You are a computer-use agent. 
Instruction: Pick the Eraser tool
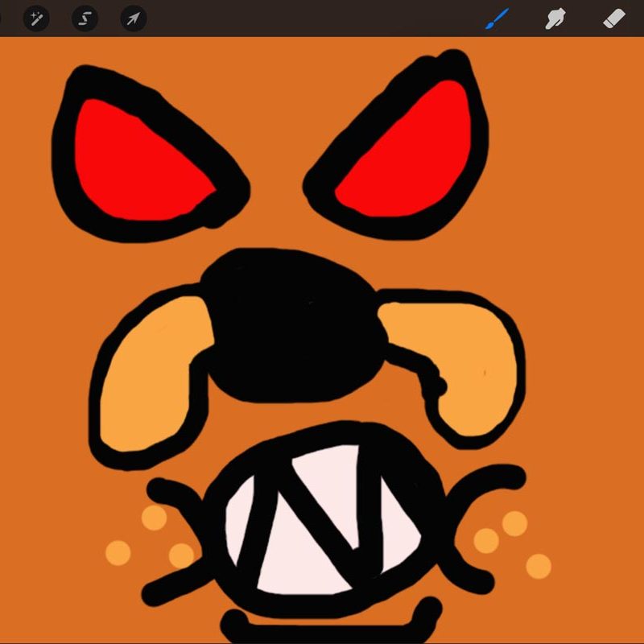pos(614,18)
